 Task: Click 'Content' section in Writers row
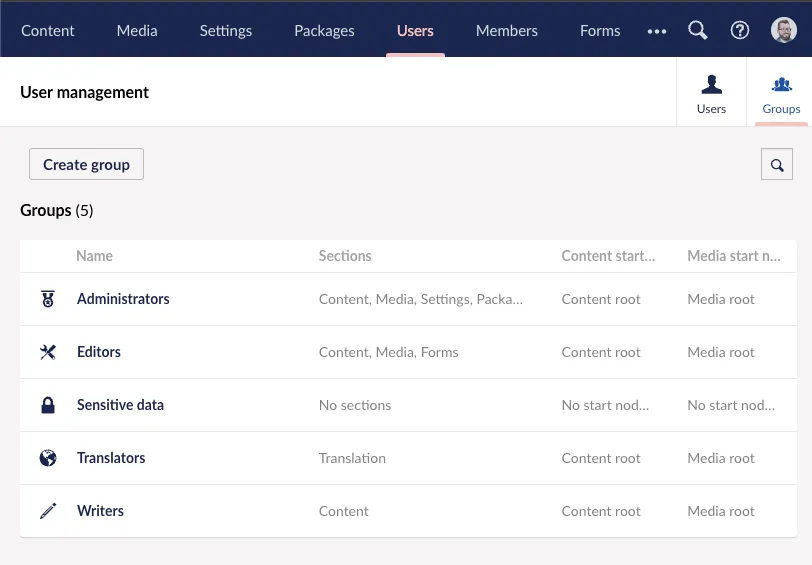[343, 511]
